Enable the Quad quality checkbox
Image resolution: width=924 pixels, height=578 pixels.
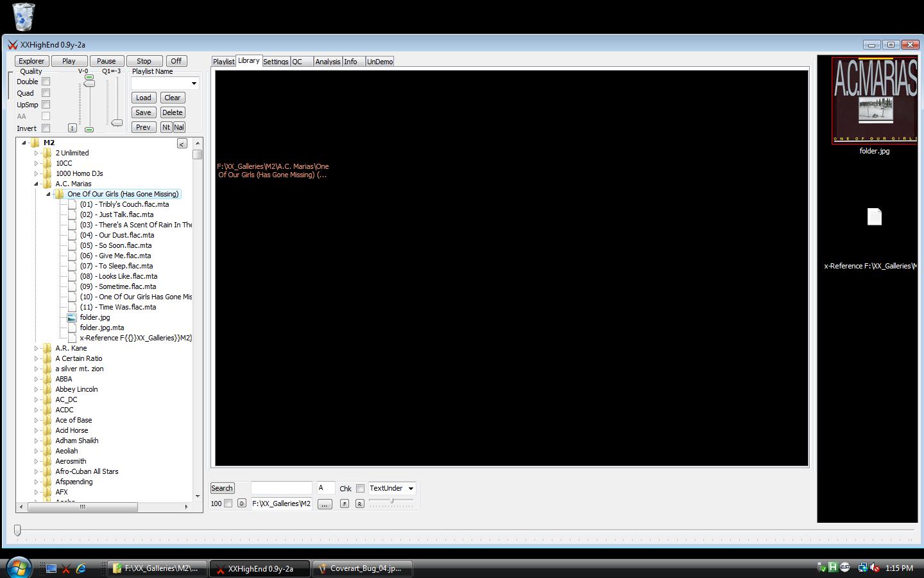46,93
